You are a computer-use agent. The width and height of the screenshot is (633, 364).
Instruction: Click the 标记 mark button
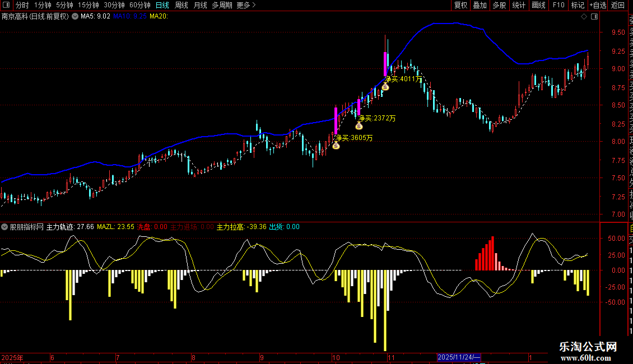(x=578, y=5)
